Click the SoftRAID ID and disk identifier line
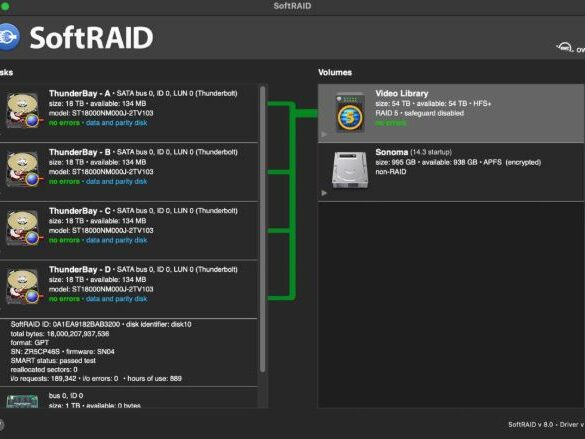The image size is (585, 439). click(x=101, y=324)
